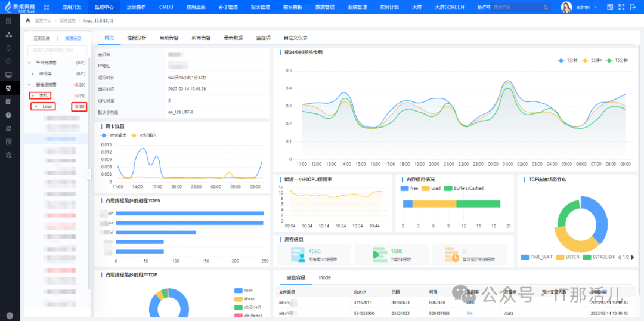Image resolution: width=644 pixels, height=321 pixels.
Task: Collapse the 基础设施层 tree node
Action: click(29, 85)
